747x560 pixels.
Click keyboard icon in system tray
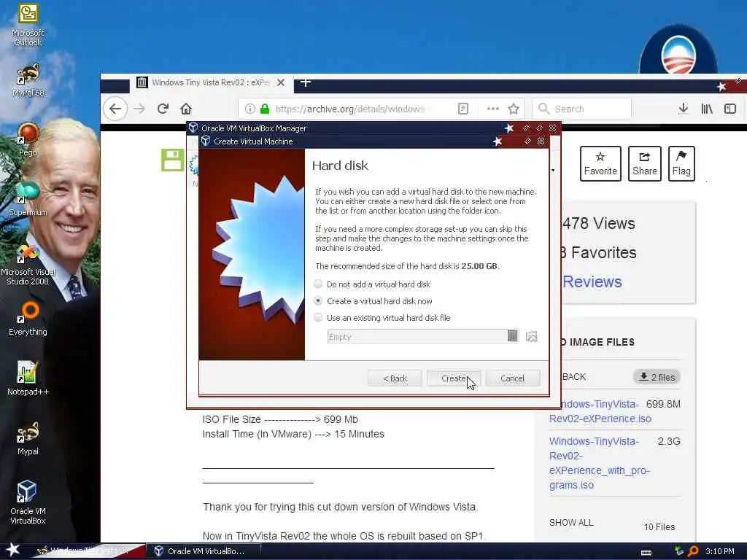coord(646,552)
